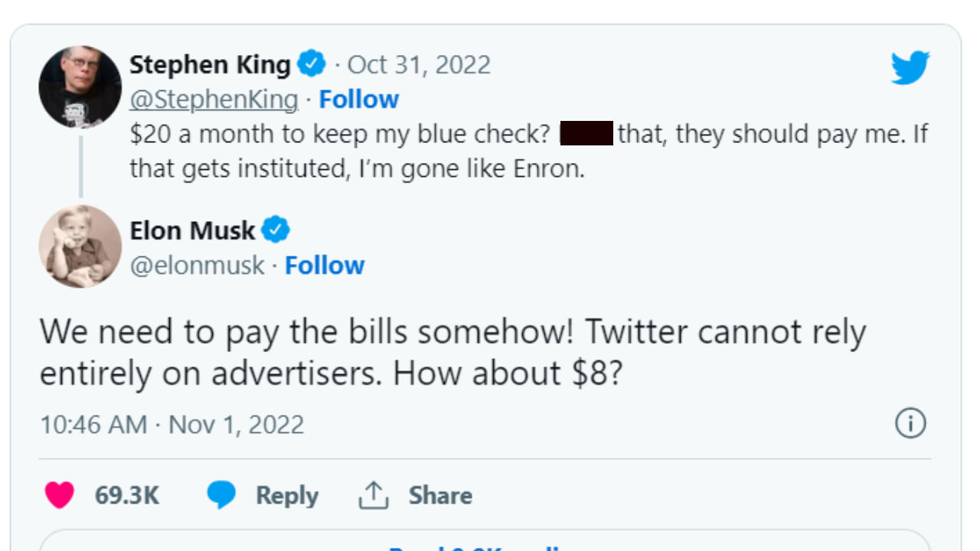This screenshot has width=980, height=551.
Task: Open the circled info icon
Action: tap(910, 423)
